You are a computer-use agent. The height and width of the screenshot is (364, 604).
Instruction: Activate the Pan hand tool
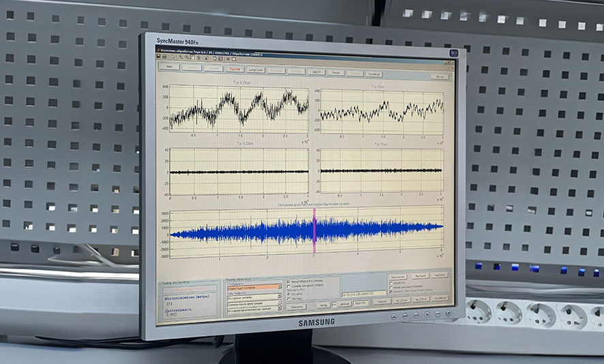pos(192,58)
